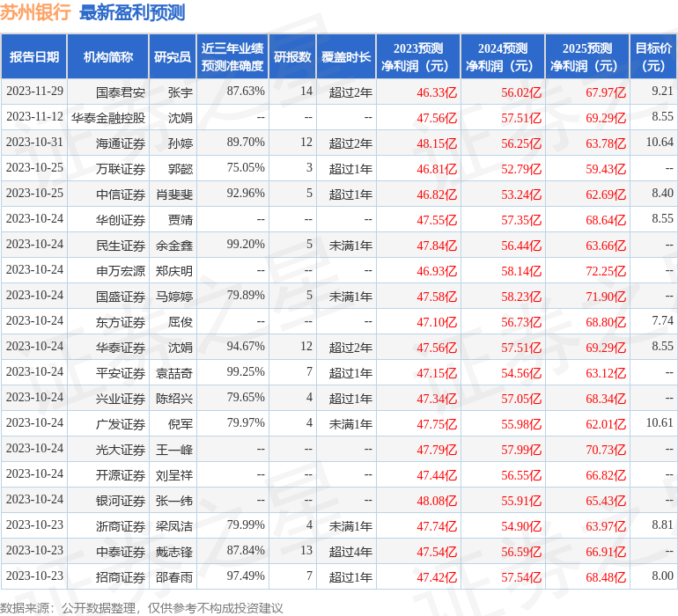
Task: Click the target price 7.74
Action: point(662,320)
